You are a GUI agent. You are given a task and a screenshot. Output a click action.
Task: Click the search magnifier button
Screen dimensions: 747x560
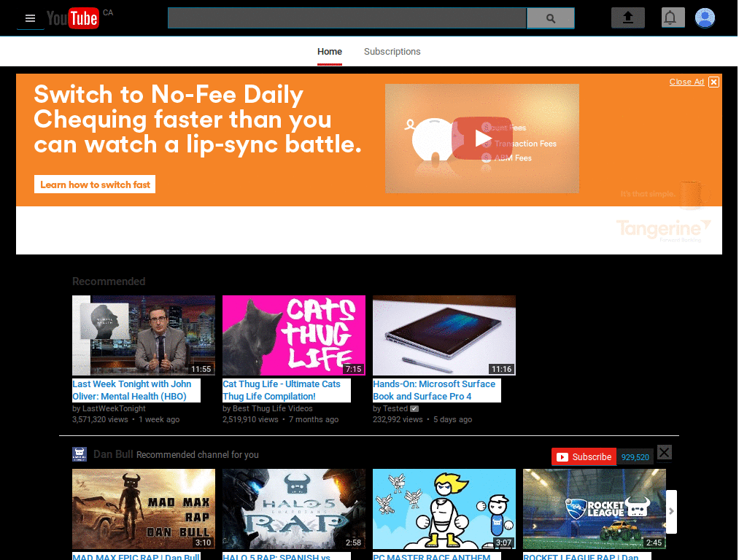point(550,18)
